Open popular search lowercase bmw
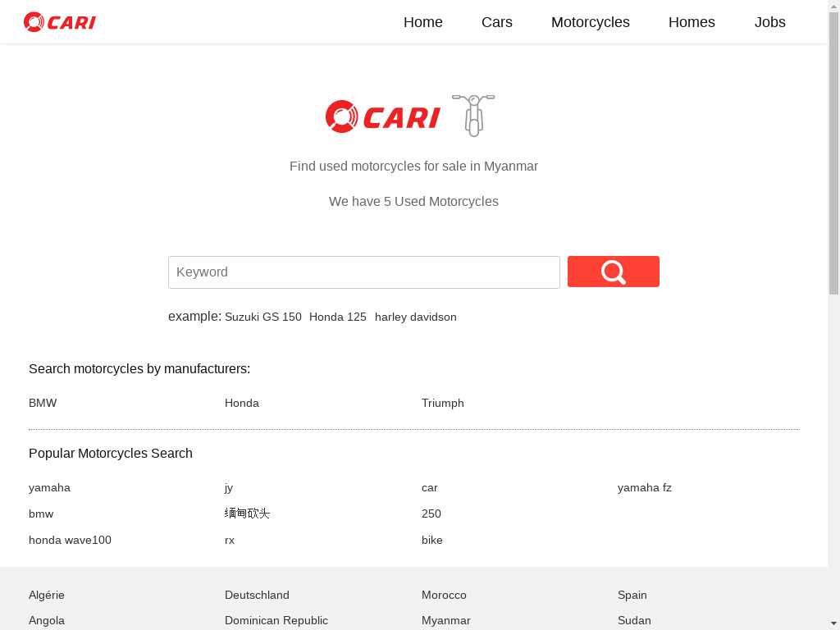840x630 pixels. [41, 514]
